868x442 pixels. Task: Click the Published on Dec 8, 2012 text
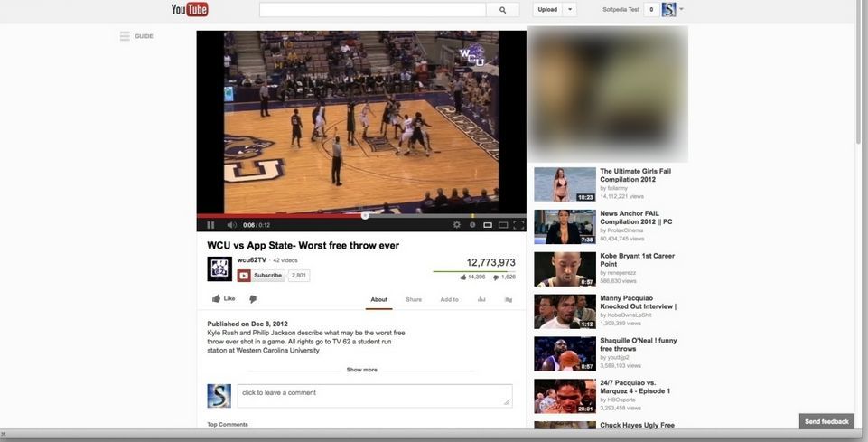[x=247, y=324]
